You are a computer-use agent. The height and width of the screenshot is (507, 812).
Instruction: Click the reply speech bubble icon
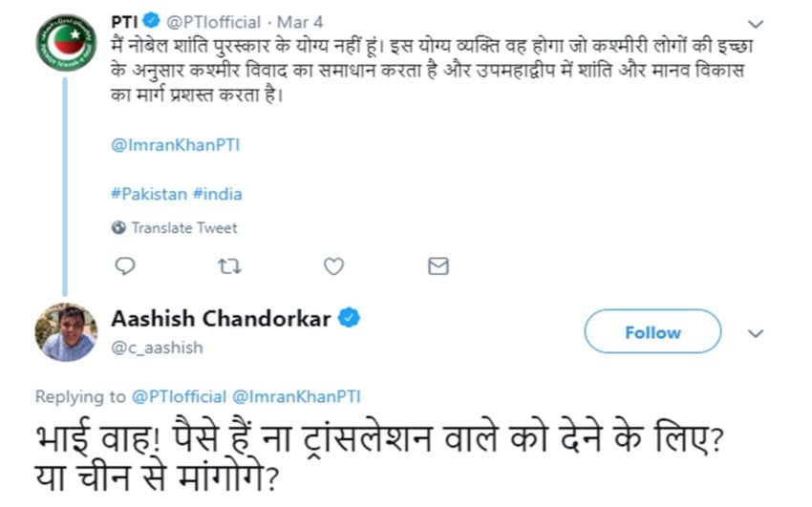point(124,266)
